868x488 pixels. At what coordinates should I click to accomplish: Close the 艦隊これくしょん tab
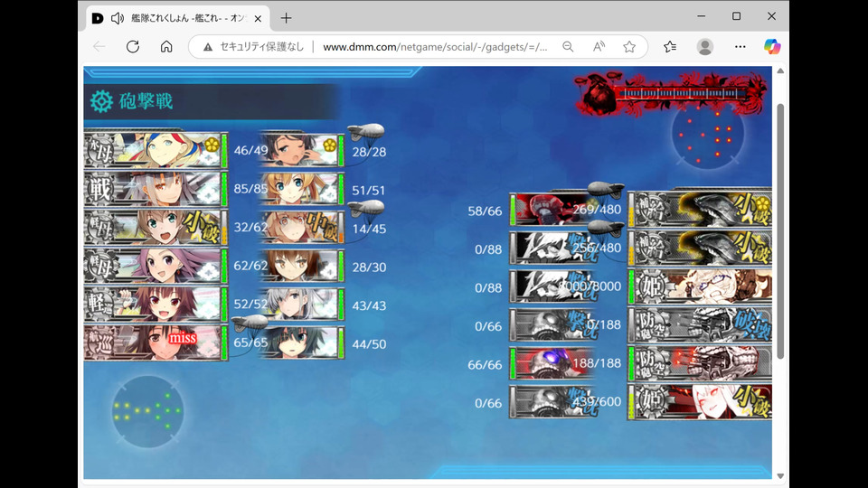258,18
